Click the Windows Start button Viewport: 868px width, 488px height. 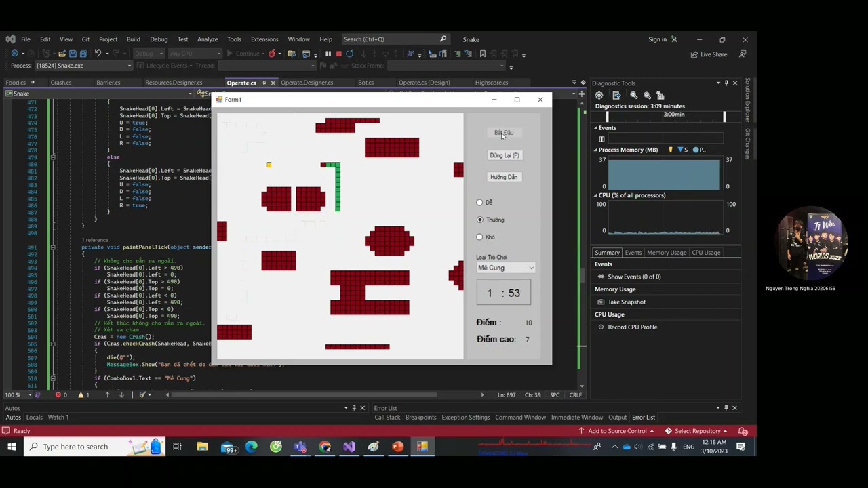click(x=11, y=447)
